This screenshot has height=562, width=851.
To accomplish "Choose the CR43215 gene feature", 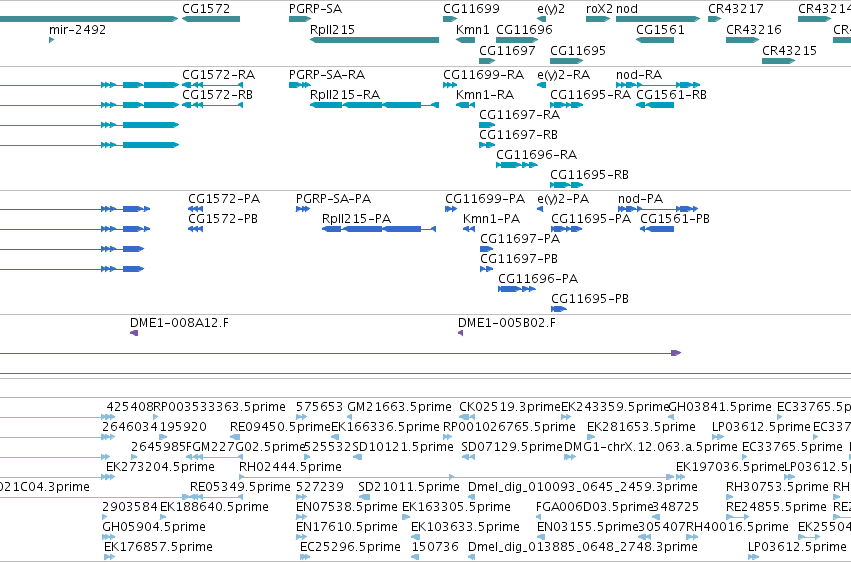I will click(778, 61).
